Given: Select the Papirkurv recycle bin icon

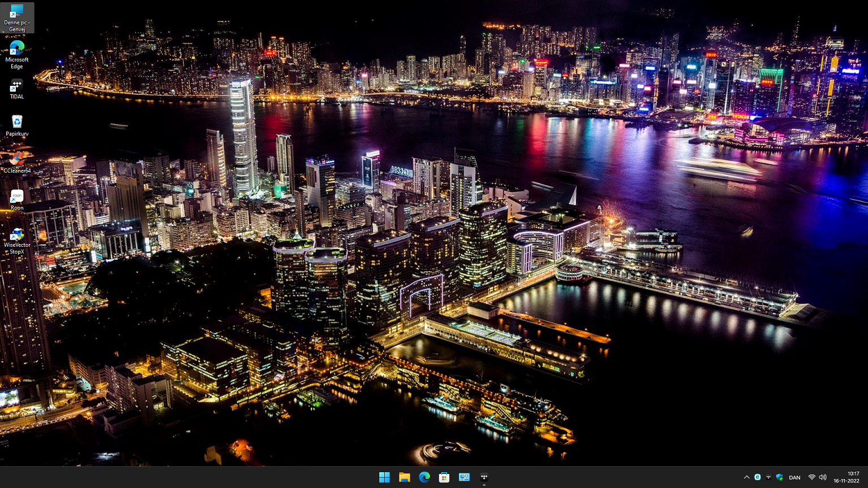Looking at the screenshot, I should (17, 125).
